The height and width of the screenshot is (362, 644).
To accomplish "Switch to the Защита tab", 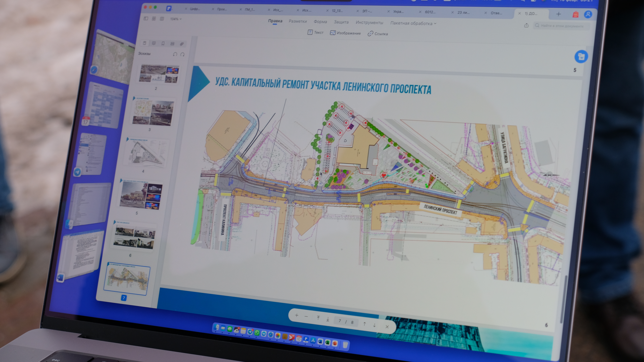I will pyautogui.click(x=341, y=22).
